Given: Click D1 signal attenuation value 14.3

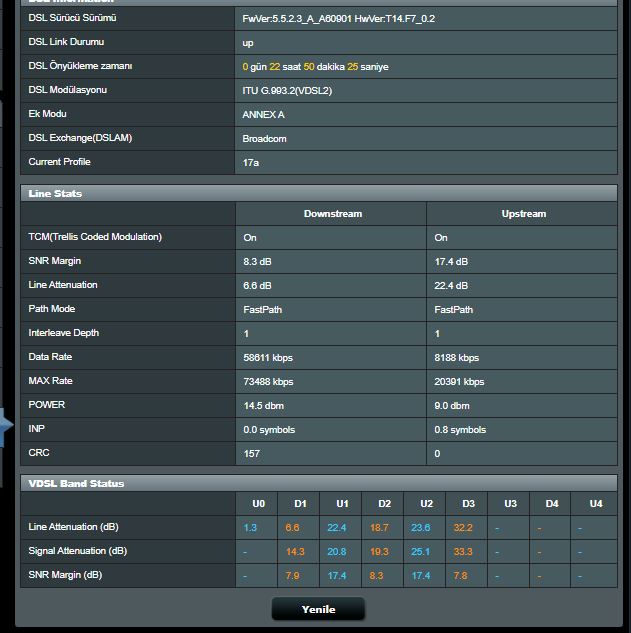Looking at the screenshot, I should pos(295,552).
